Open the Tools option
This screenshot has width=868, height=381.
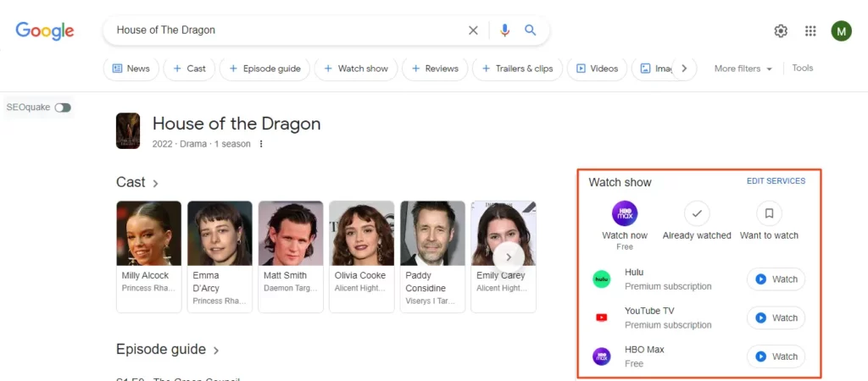pos(802,68)
